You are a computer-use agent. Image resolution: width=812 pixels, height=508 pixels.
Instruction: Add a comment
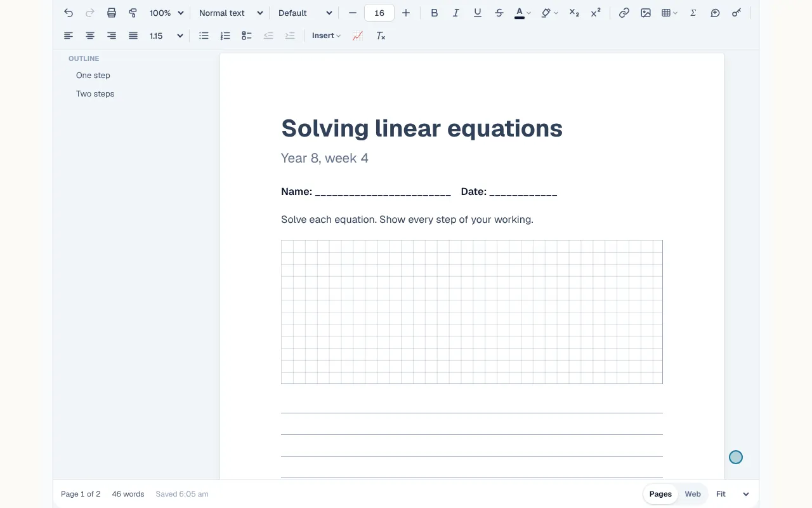(715, 13)
